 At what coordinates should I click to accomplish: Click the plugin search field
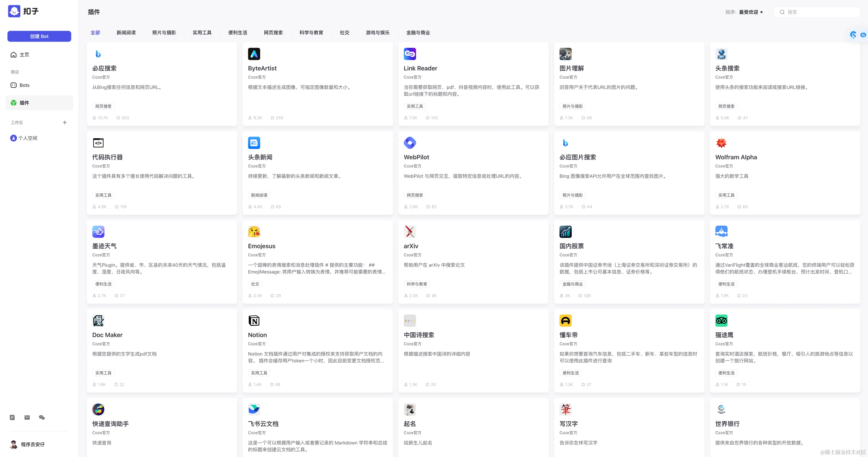tap(819, 12)
